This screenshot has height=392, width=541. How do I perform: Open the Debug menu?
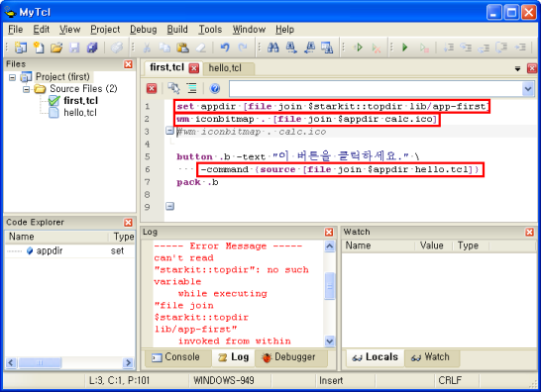tap(144, 30)
